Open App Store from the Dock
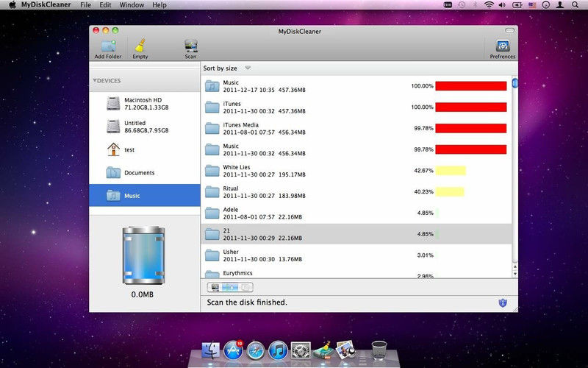588x368 pixels. (x=233, y=350)
